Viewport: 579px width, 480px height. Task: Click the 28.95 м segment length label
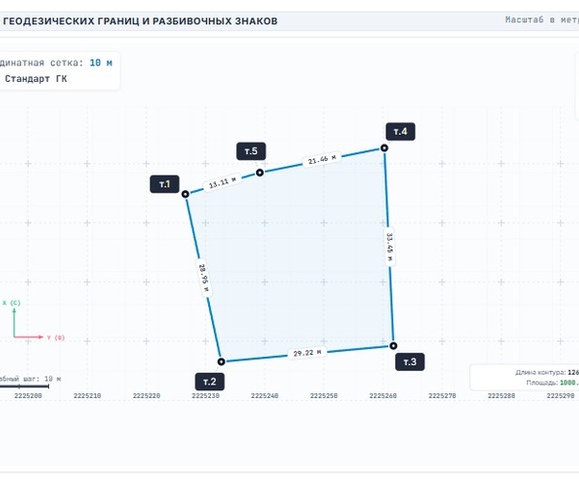[203, 278]
